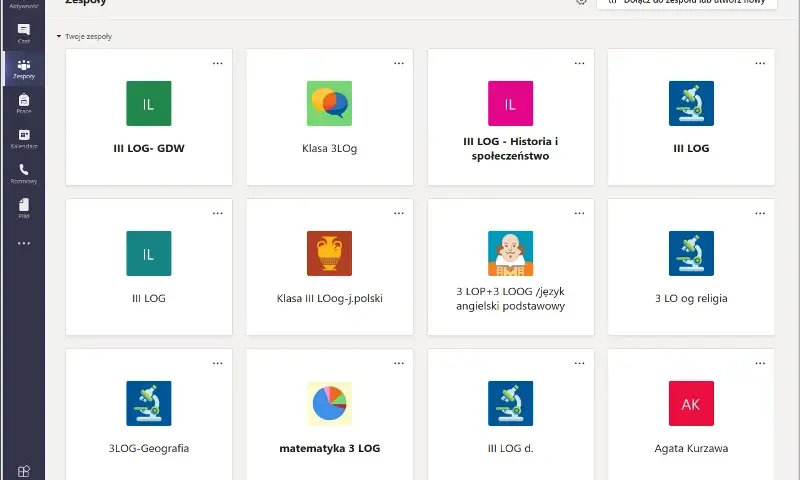The width and height of the screenshot is (800, 480).
Task: Open the Apps store icon at sidebar bottom
Action: [x=23, y=471]
